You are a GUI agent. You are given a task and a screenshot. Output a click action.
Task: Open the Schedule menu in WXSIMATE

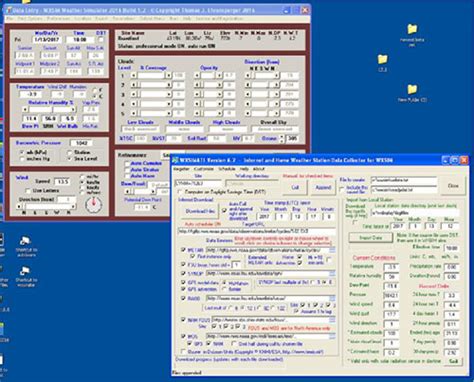click(x=227, y=169)
